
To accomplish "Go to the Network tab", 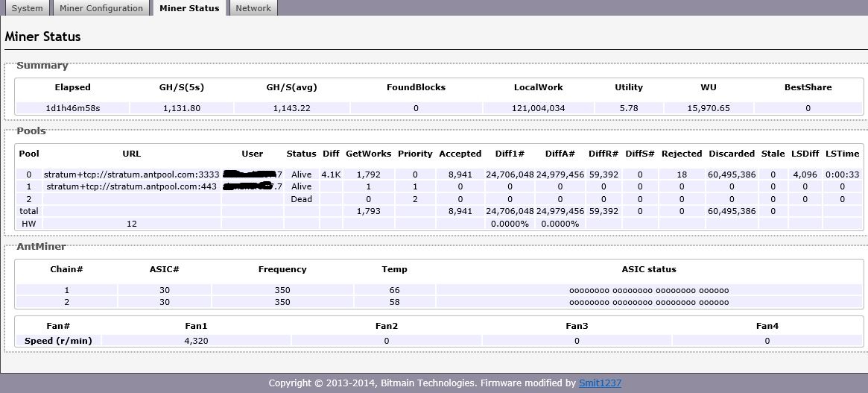I will [253, 8].
